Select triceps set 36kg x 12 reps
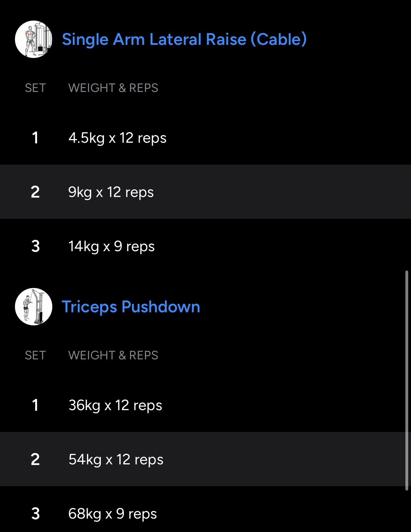Screen dimensions: 411x532 click(115, 405)
